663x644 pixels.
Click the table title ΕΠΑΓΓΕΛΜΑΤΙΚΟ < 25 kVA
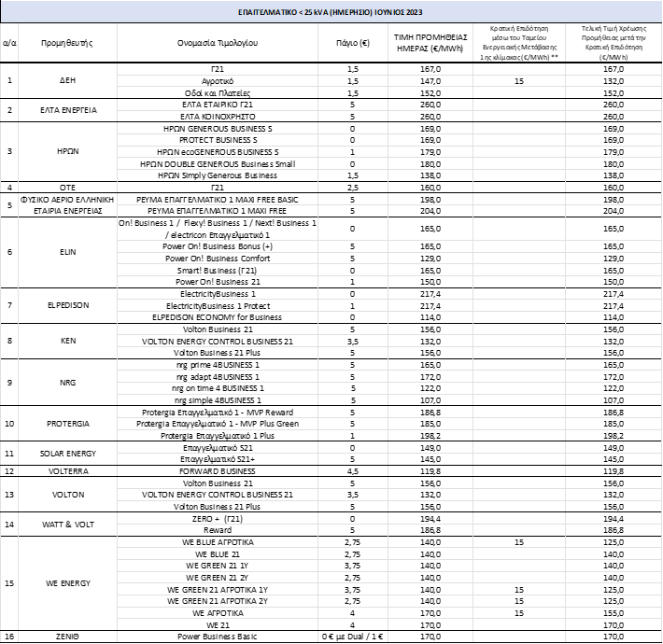coord(331,12)
